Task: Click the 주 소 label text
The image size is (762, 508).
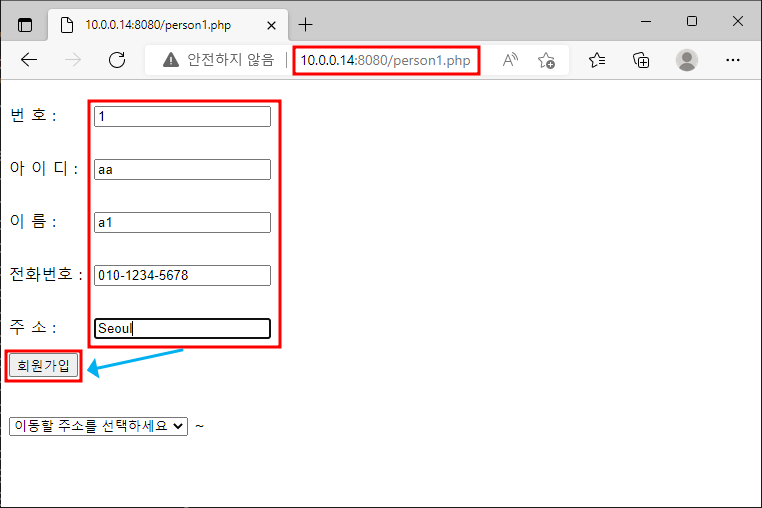Action: 33,327
